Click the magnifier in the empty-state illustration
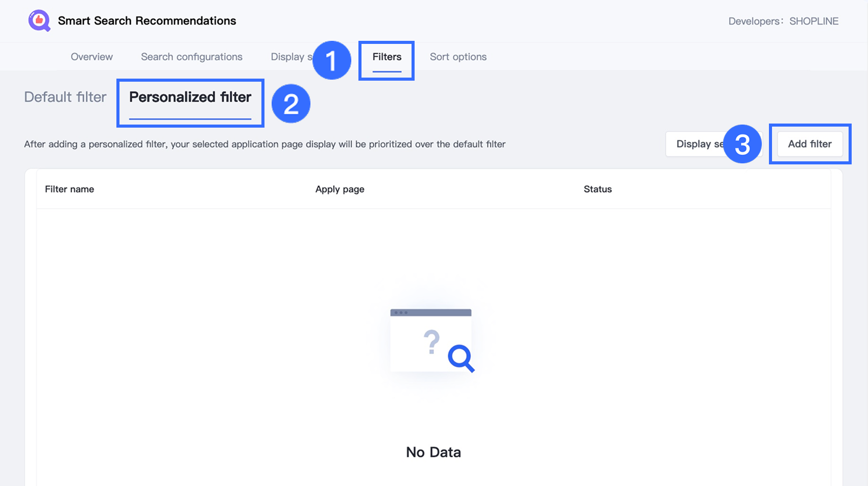 tap(461, 358)
